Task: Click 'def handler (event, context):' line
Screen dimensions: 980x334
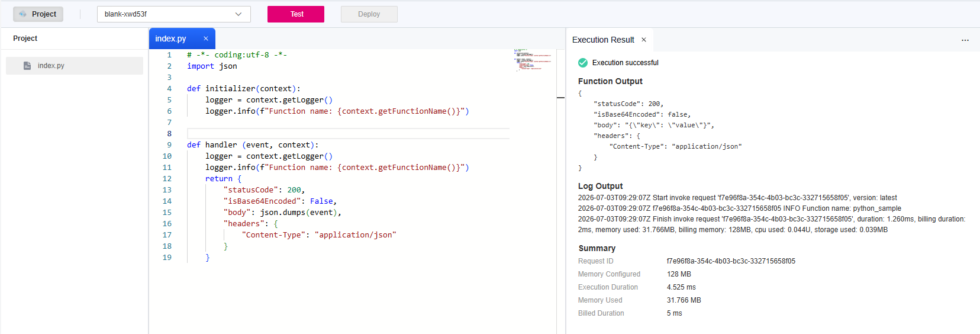Action: pos(253,145)
